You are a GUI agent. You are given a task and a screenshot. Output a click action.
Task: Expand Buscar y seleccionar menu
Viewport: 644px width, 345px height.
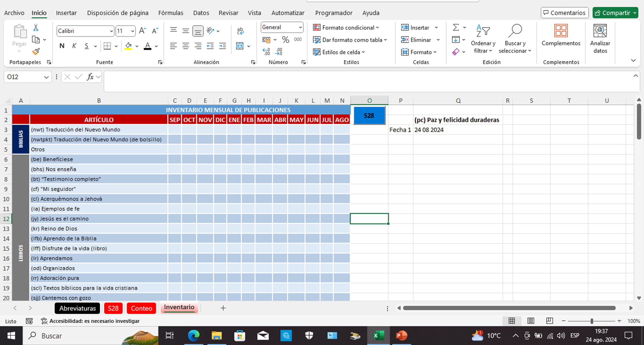pos(515,39)
